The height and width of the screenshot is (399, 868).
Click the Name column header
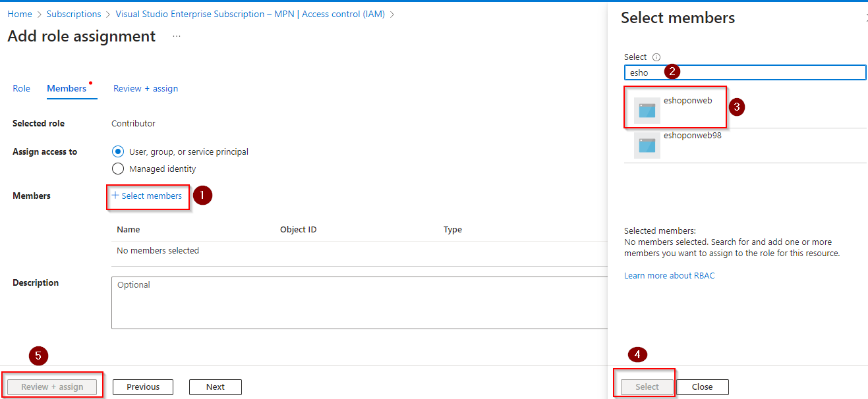coord(128,230)
